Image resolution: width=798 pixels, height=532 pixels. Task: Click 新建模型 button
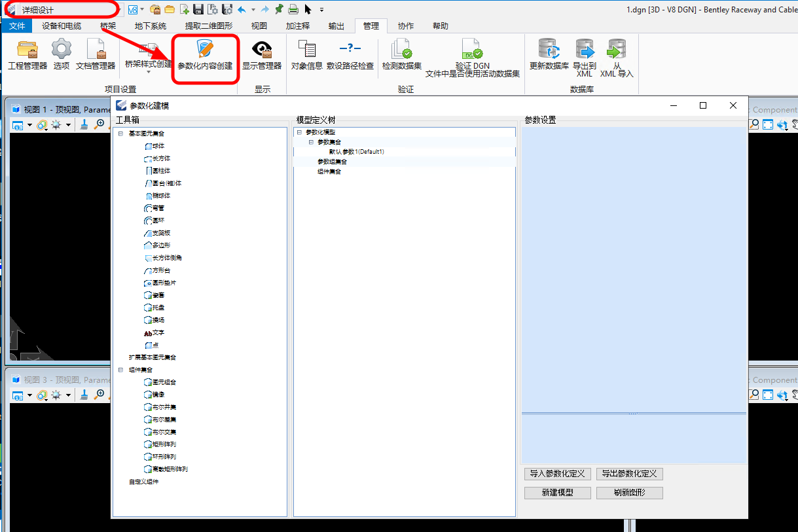pos(558,493)
